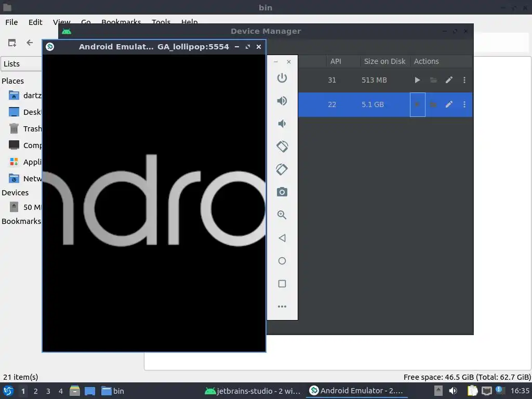Open the clipboard manager tray icon
This screenshot has width=532, height=399.
click(472, 391)
